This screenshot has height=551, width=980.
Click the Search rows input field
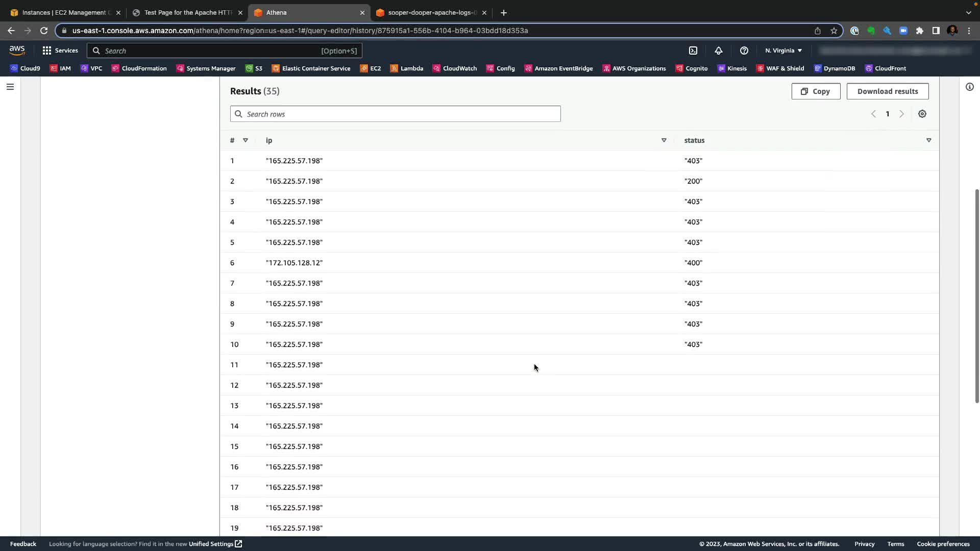(x=396, y=114)
